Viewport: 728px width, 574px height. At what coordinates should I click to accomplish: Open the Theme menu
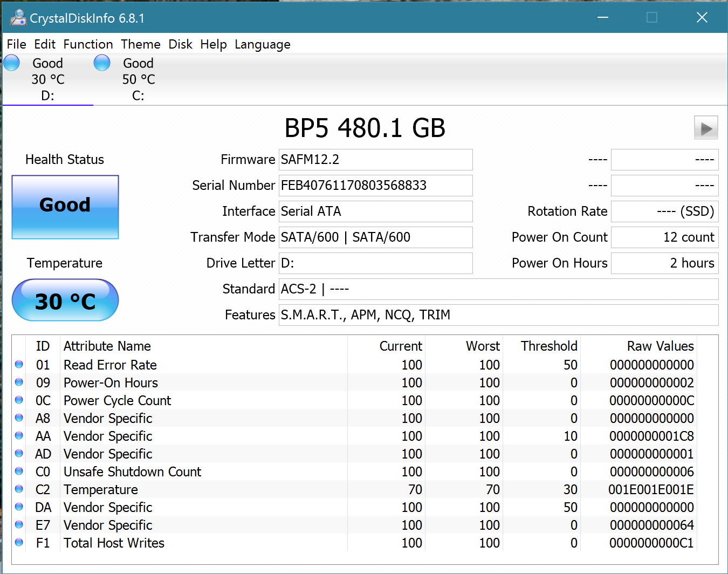click(140, 44)
